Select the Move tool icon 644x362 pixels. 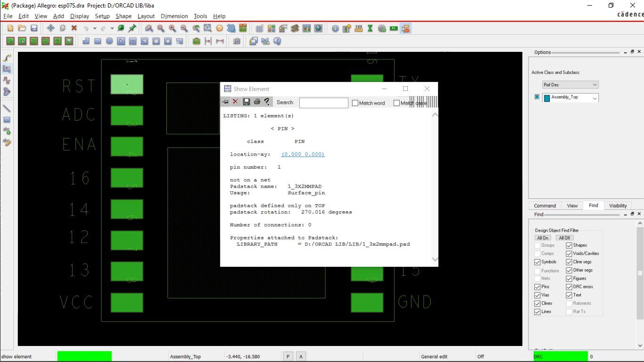(x=50, y=28)
